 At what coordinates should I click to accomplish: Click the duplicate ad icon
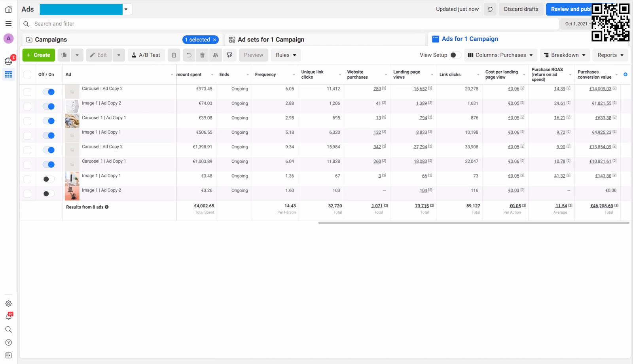[64, 55]
